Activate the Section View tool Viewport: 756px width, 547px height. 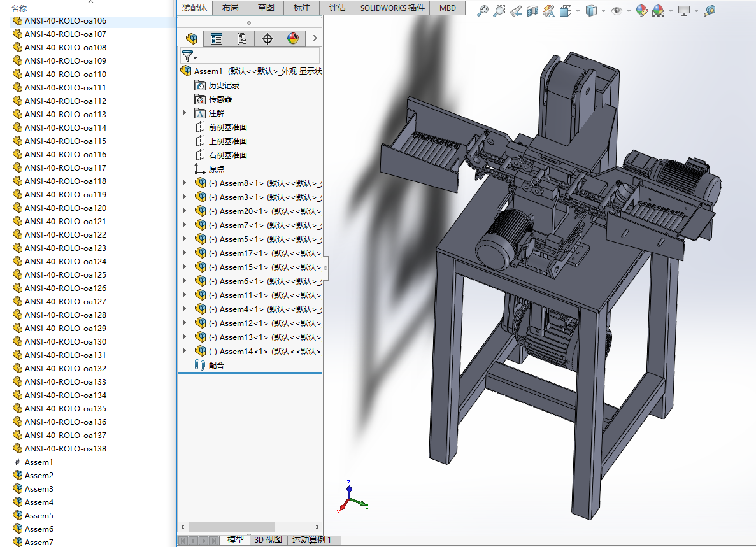coord(532,10)
